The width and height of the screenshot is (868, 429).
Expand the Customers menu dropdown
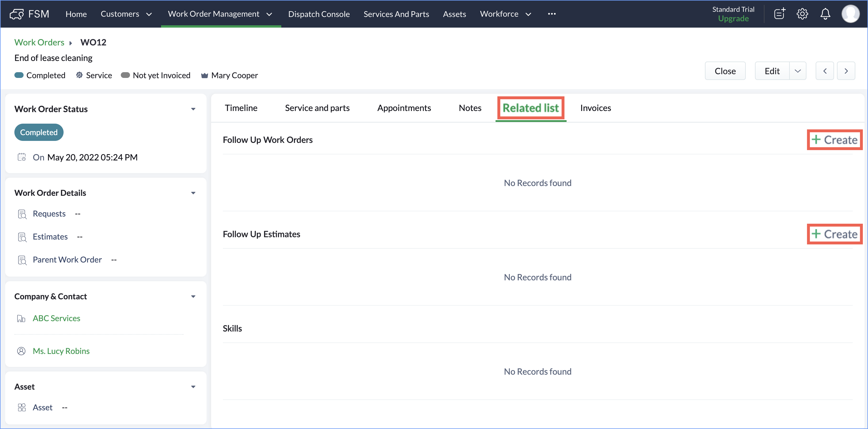(149, 14)
